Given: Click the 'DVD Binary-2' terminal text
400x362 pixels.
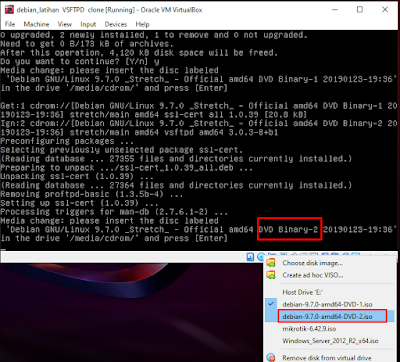Looking at the screenshot, I should point(289,230).
